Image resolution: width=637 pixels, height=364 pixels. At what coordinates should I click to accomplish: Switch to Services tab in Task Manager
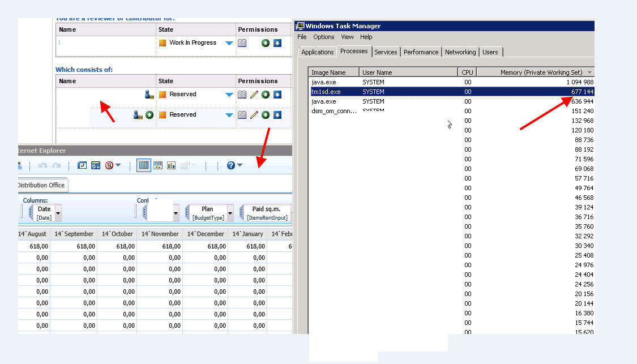(x=386, y=52)
